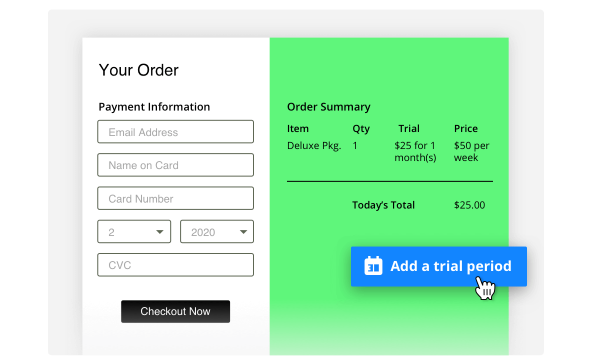Click the $25 for 1 month(s) trial text
The image size is (592, 364).
415,151
